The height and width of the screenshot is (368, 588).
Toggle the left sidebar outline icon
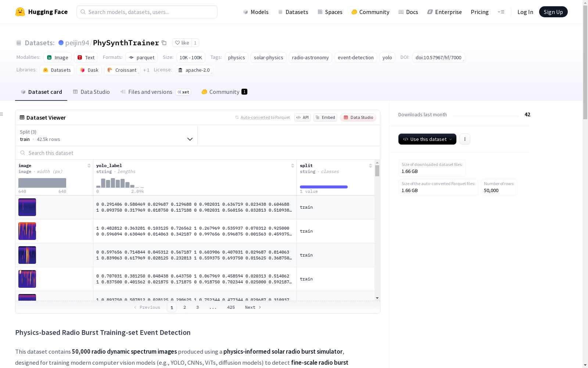point(2,114)
